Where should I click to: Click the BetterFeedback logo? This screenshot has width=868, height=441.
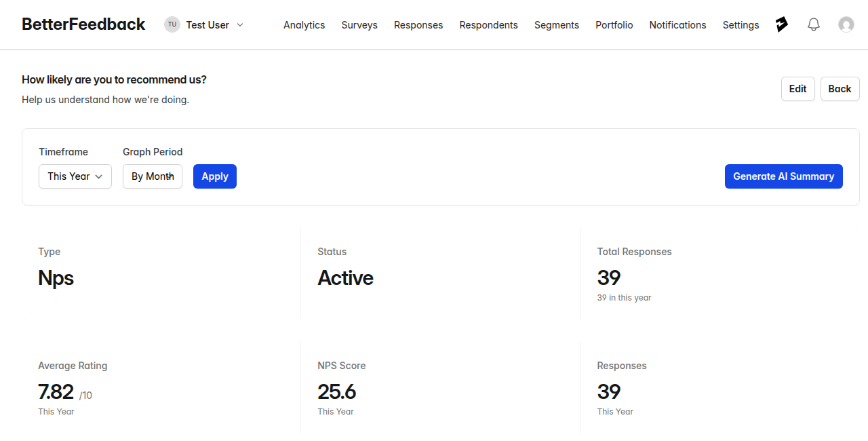click(x=83, y=24)
